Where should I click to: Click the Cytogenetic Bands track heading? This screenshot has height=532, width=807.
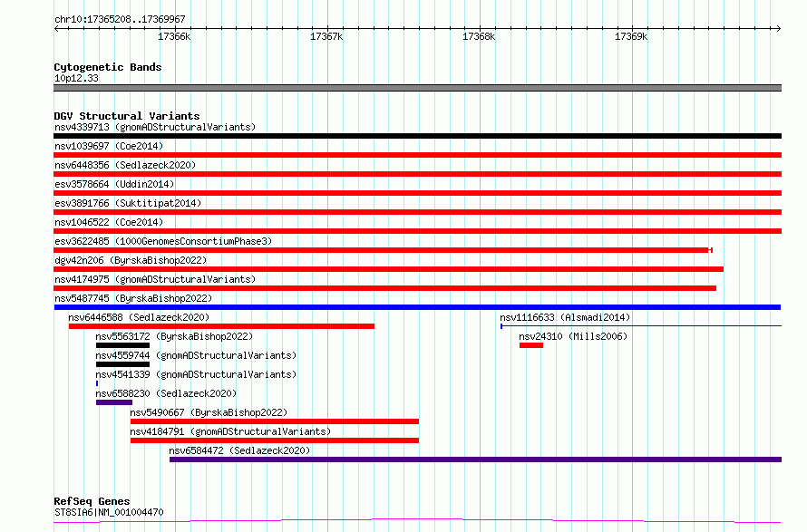(108, 67)
